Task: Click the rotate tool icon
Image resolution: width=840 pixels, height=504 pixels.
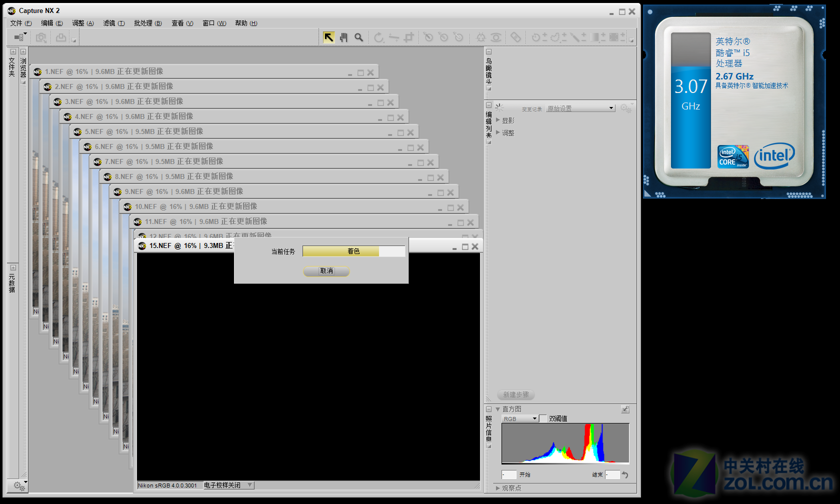Action: (379, 37)
